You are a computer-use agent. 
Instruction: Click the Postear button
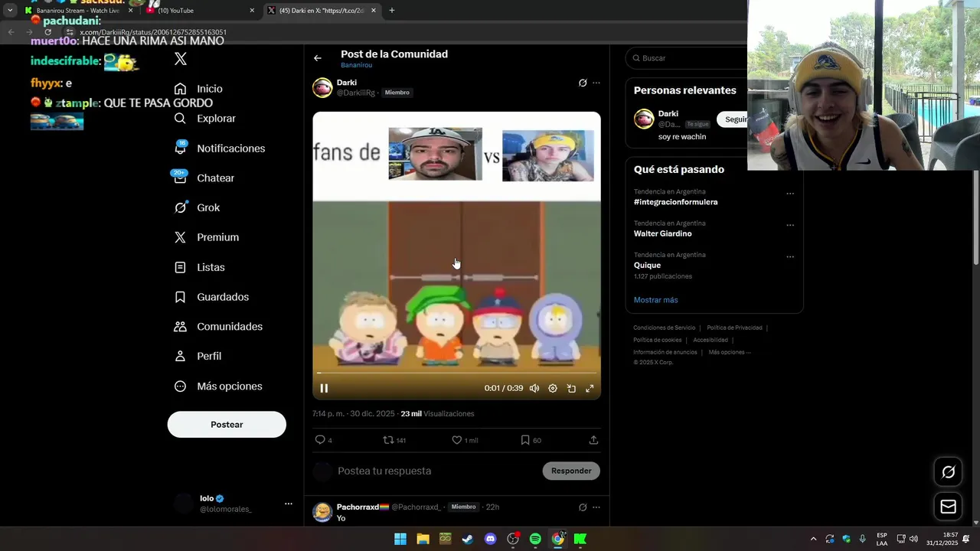(x=227, y=425)
